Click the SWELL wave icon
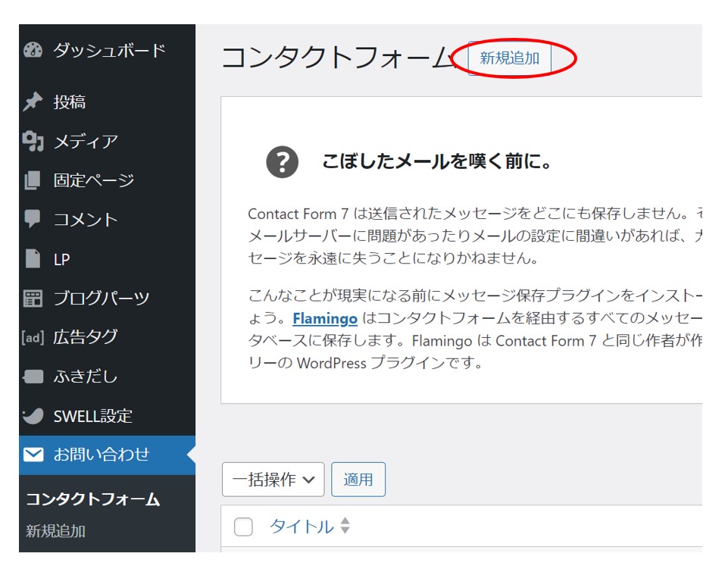The width and height of the screenshot is (728, 569). coord(33,416)
